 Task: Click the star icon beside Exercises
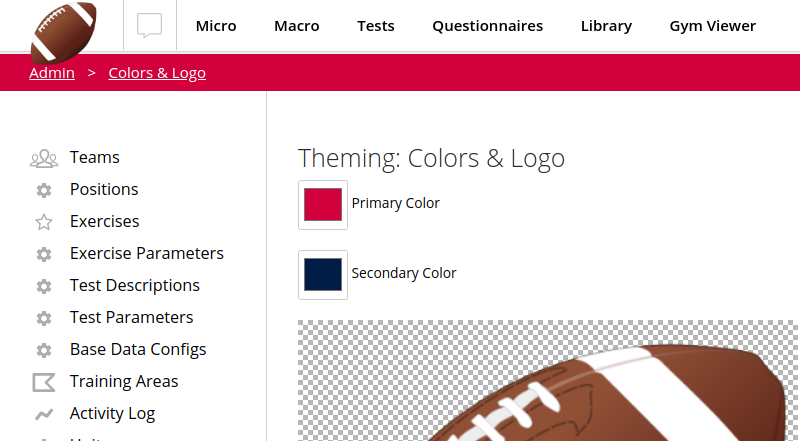tap(44, 222)
